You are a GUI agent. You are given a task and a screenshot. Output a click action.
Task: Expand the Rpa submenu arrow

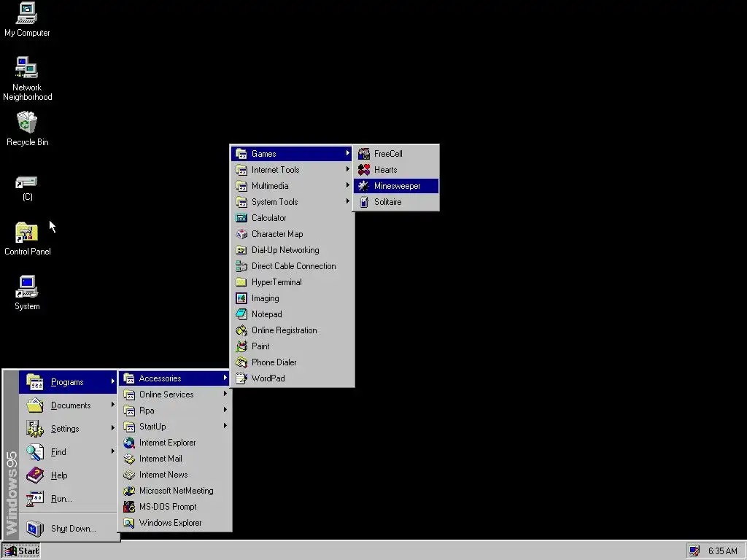[x=225, y=410]
